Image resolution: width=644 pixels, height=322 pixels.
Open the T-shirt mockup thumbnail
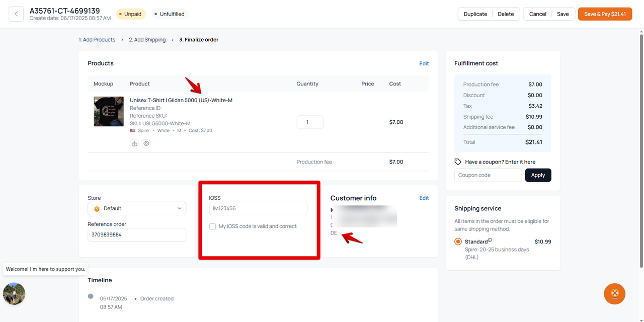pos(109,112)
